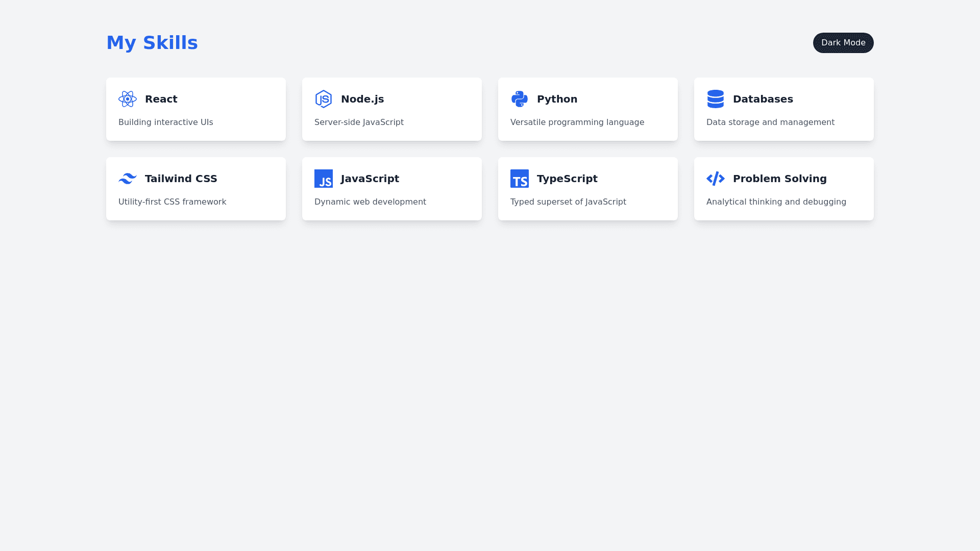Click the Databases card heading
The width and height of the screenshot is (980, 551).
[x=763, y=99]
